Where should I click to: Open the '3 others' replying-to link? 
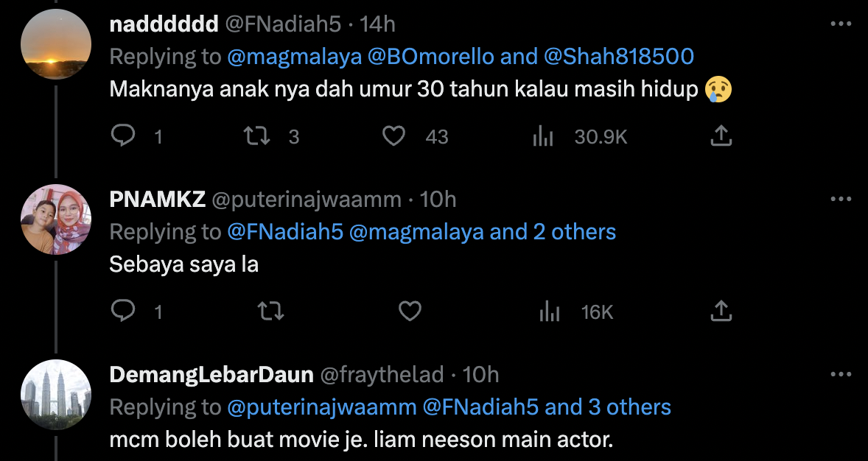pyautogui.click(x=629, y=407)
